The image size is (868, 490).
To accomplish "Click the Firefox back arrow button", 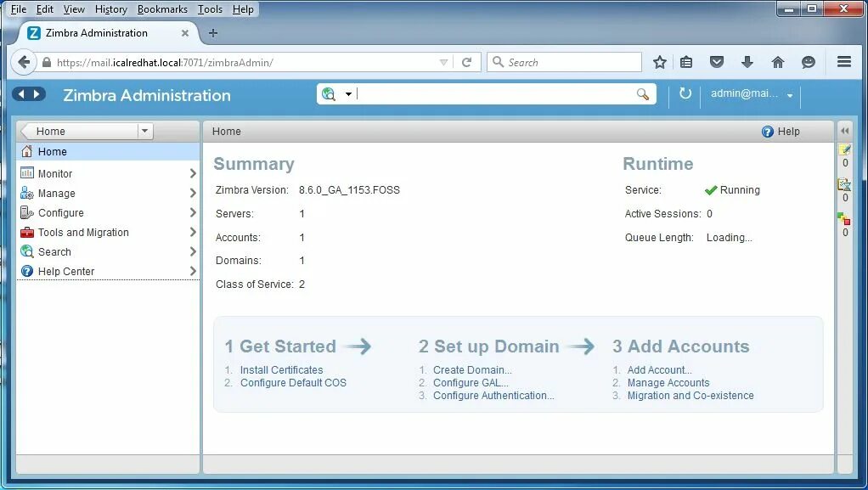I will point(23,62).
